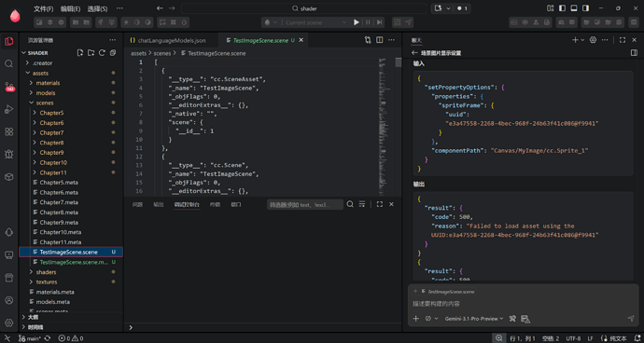This screenshot has width=644, height=343.
Task: Refresh the SHADER explorer
Action: point(102,53)
